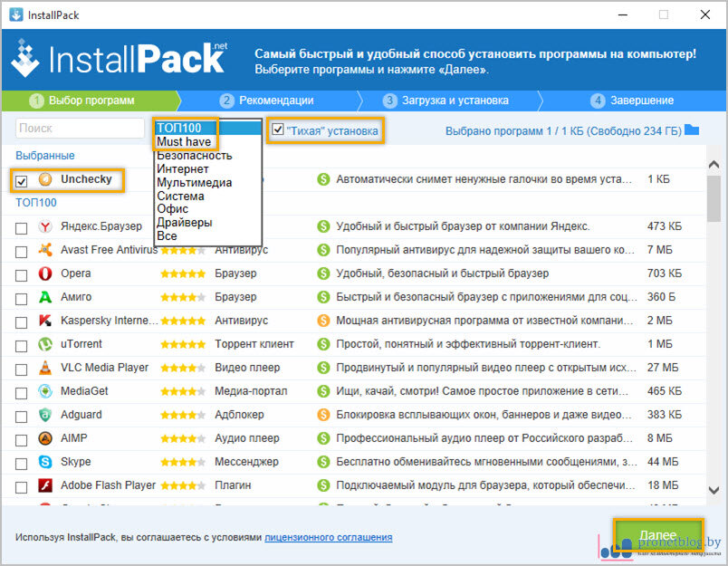
Task: Click the green dollar icon for AIMP
Action: point(323,438)
